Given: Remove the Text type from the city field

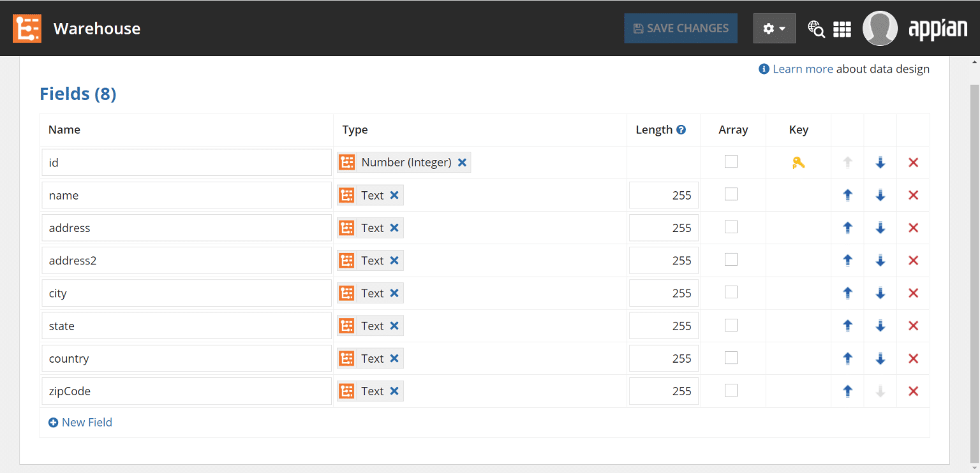Looking at the screenshot, I should pos(394,293).
